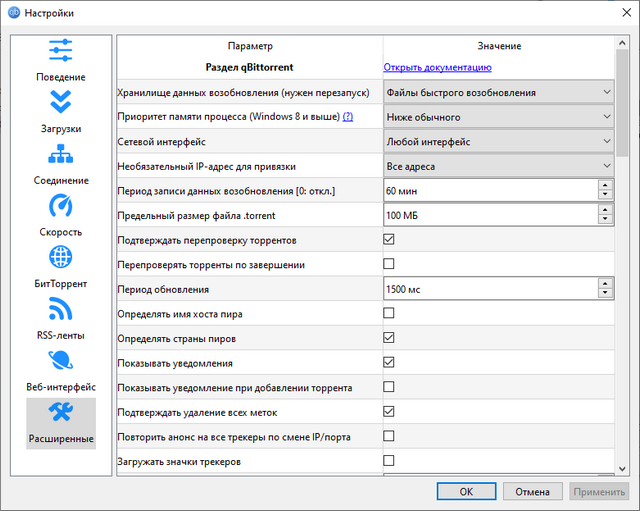The width and height of the screenshot is (640, 511).
Task: Open the Поведение settings section icon
Action: (x=61, y=51)
